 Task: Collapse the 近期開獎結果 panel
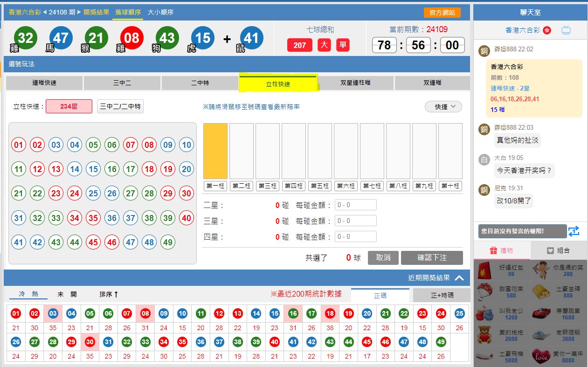[459, 278]
